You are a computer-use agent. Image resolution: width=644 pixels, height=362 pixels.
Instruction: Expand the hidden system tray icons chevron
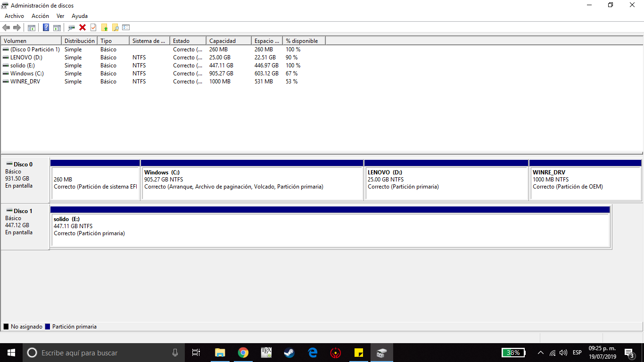(540, 353)
